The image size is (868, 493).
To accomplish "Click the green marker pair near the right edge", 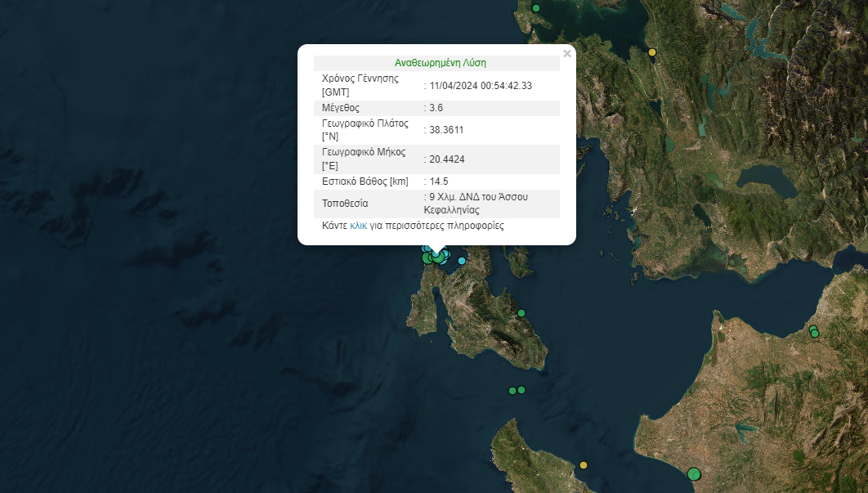I will (x=814, y=332).
